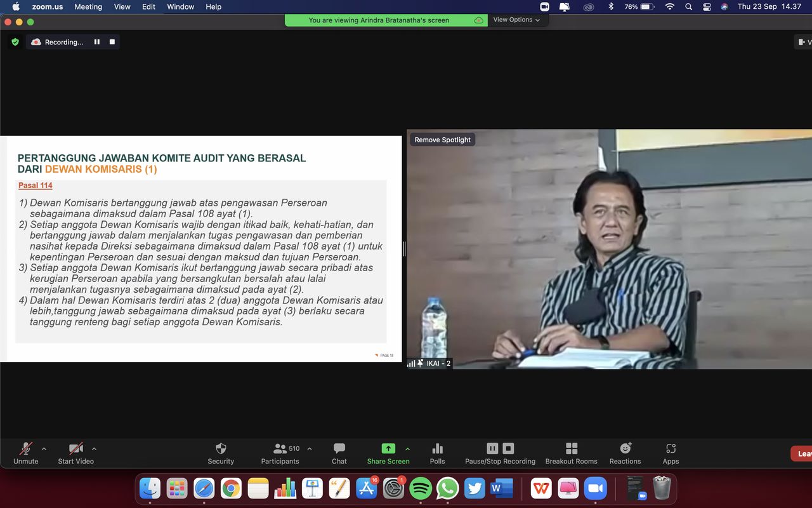
Task: Expand share options arrow beside Share Screen
Action: click(x=407, y=448)
